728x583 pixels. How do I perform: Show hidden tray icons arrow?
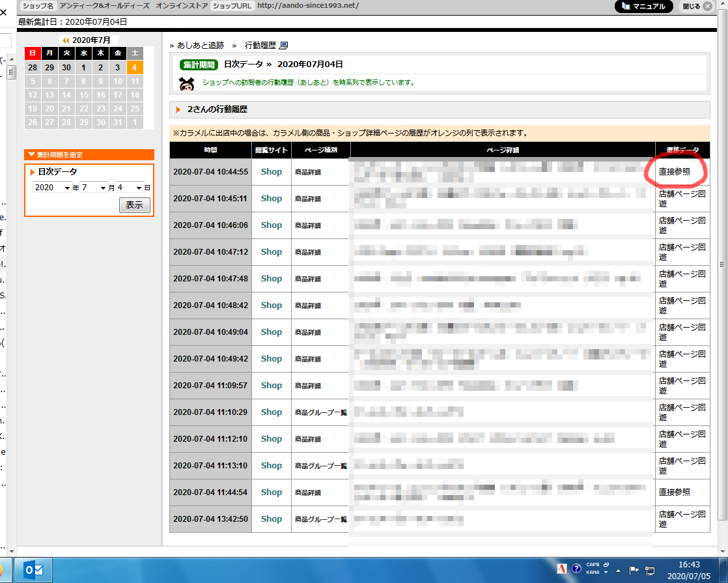(619, 570)
